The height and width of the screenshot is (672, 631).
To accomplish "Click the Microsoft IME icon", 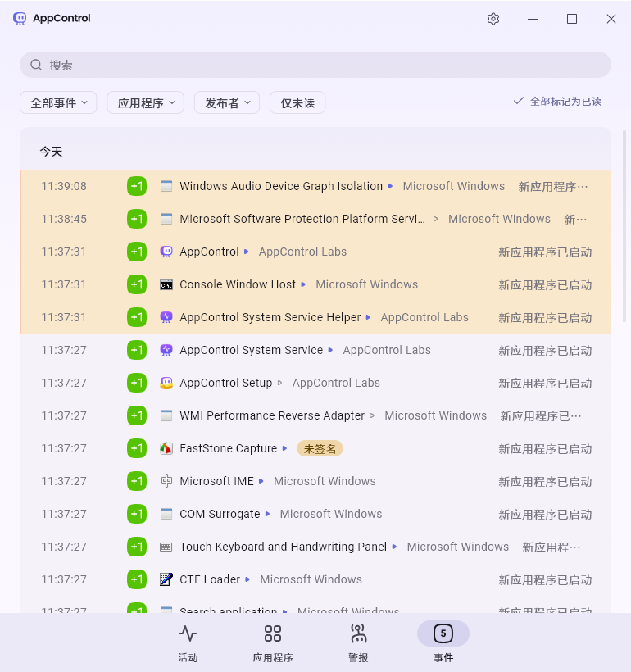I will [166, 481].
